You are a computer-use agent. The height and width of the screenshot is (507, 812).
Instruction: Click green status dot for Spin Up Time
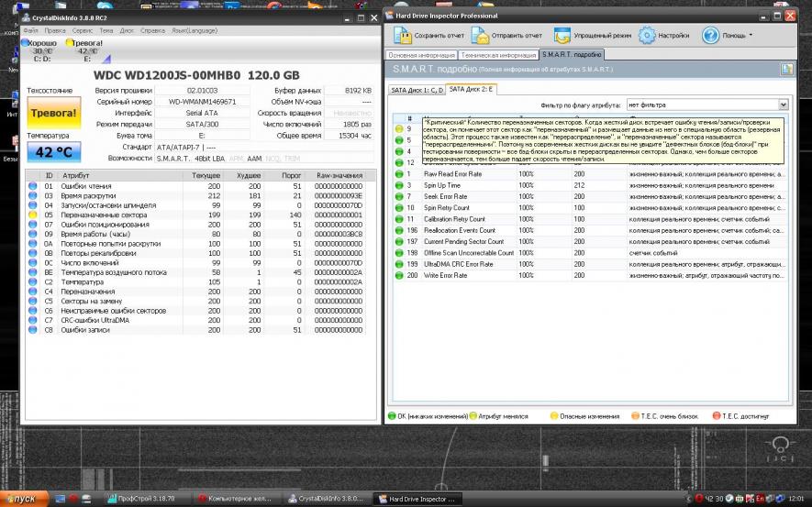399,185
